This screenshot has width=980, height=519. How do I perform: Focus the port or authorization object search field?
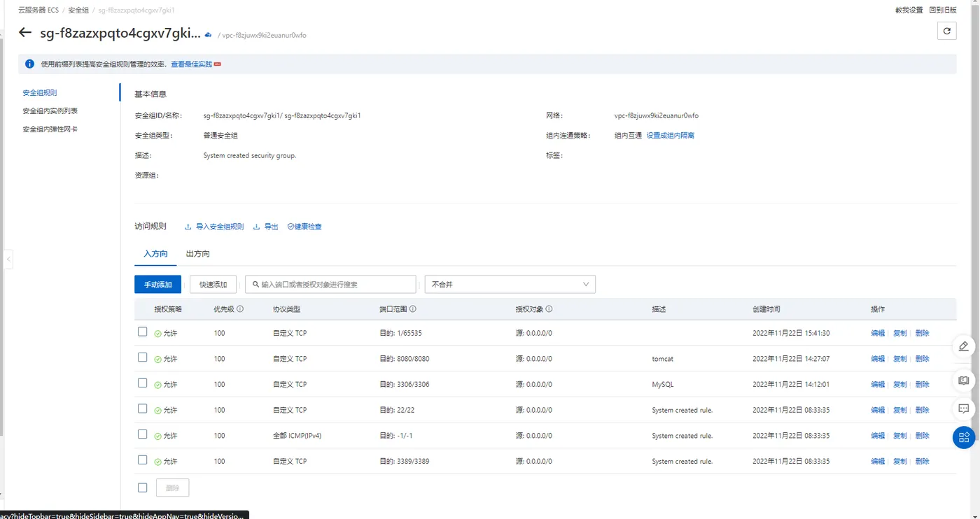(x=330, y=284)
